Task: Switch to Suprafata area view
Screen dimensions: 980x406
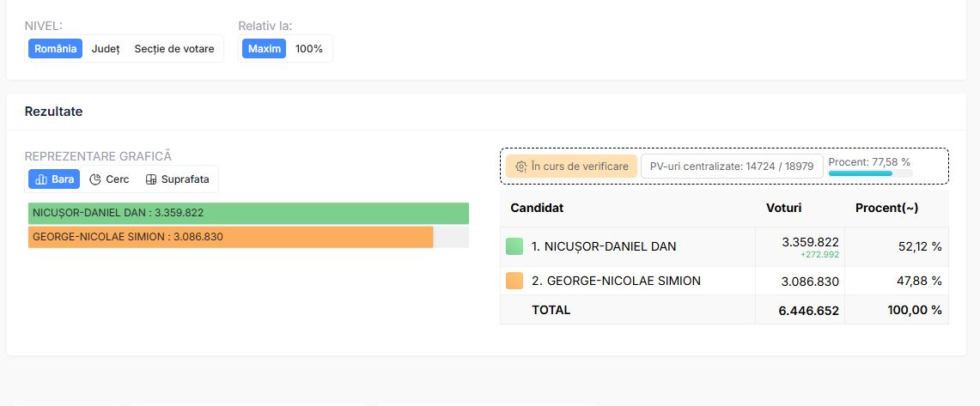Action: [x=178, y=179]
